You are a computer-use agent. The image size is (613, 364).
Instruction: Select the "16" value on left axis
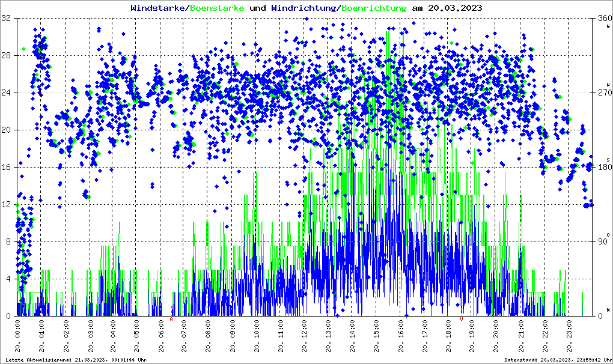(7, 167)
